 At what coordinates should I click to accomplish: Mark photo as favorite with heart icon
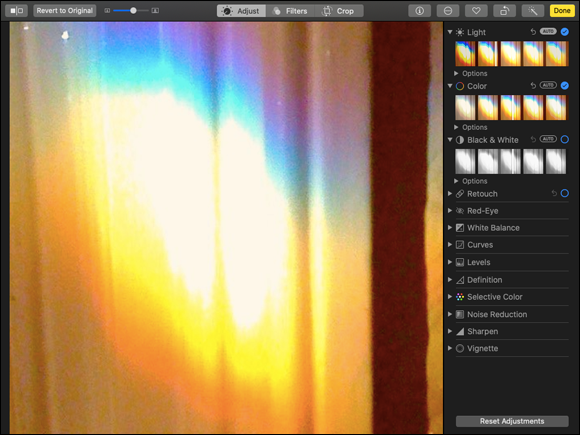click(476, 11)
